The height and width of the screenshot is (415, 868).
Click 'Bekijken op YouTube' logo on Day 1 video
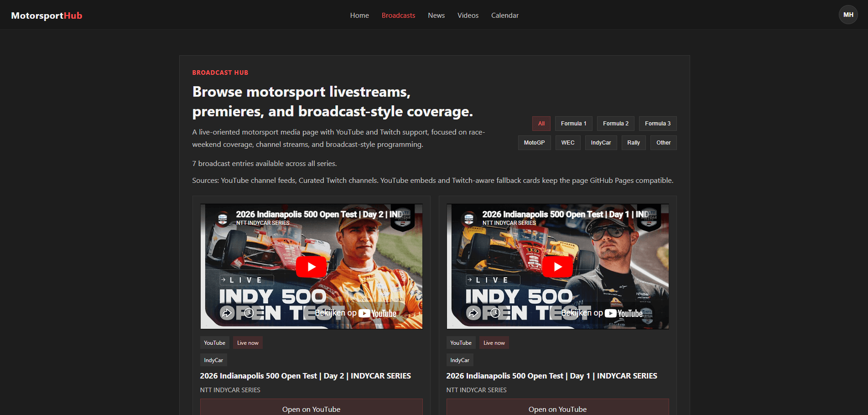tap(602, 313)
